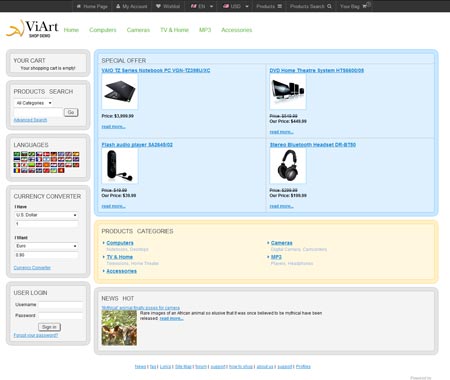Open the VAIO notebook product thumbnail
This screenshot has height=380, width=450.
point(120,92)
